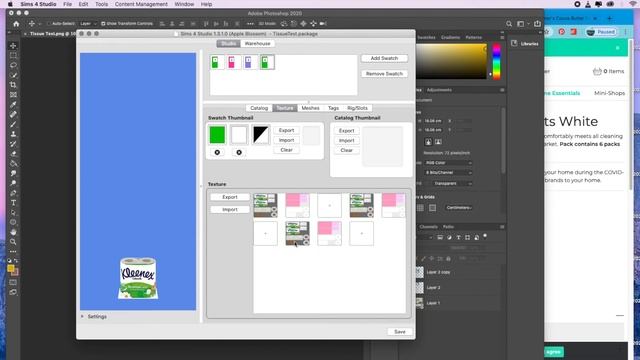Screen dimensions: 640x360
Task: Click the Photoshop Home icon
Action: tap(16, 24)
